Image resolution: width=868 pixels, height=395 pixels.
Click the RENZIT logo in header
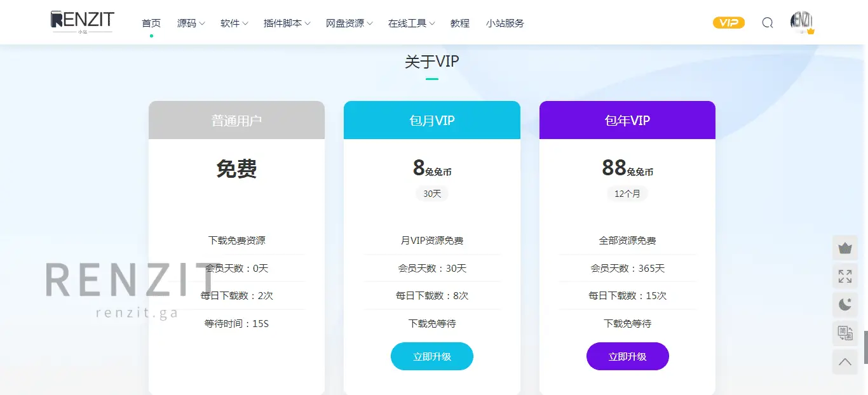(x=81, y=22)
